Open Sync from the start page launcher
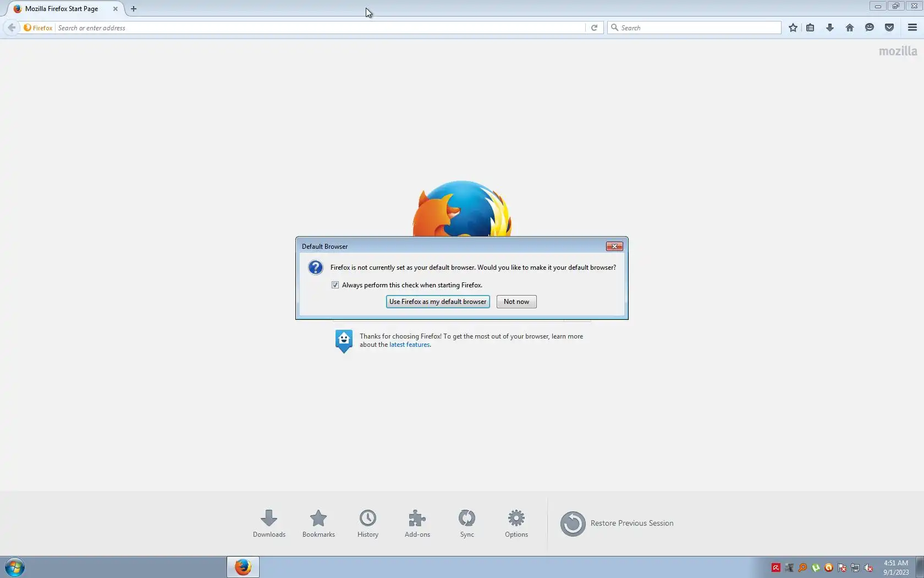This screenshot has height=578, width=924. 467,524
